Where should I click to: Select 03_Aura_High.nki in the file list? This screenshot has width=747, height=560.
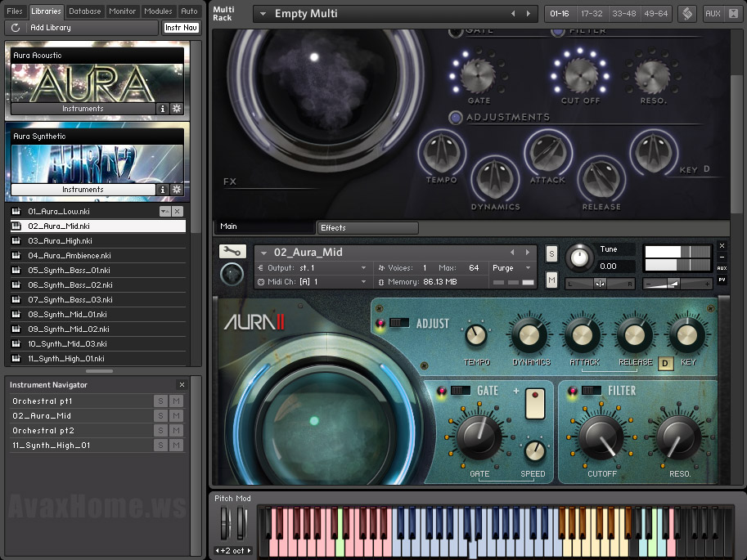[98, 240]
